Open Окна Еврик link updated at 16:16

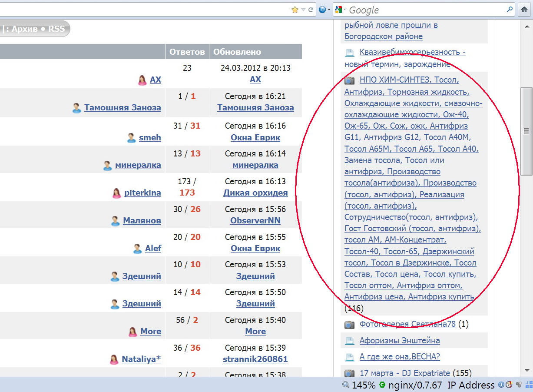click(x=255, y=138)
